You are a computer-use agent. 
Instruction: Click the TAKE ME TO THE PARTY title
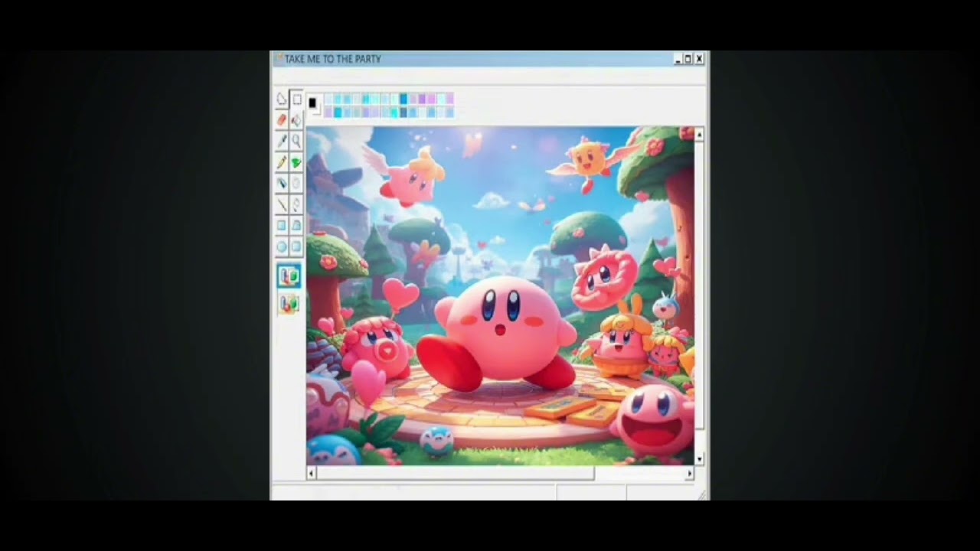tap(332, 59)
